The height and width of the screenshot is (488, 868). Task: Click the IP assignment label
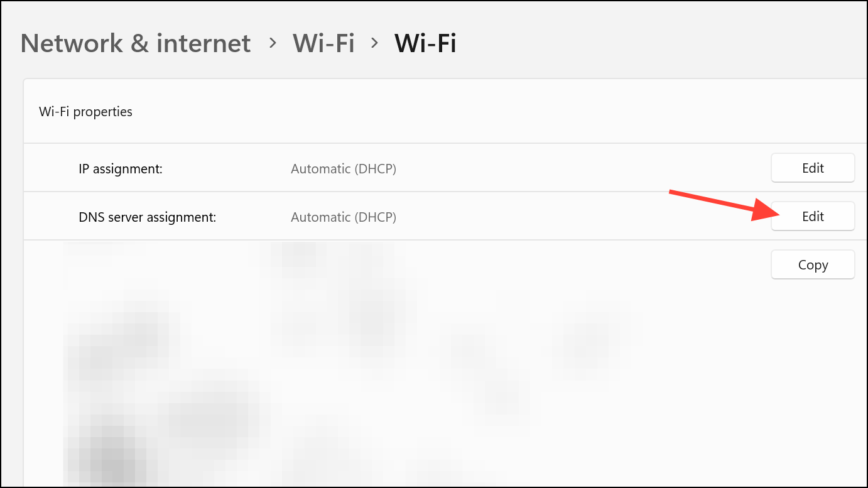121,169
